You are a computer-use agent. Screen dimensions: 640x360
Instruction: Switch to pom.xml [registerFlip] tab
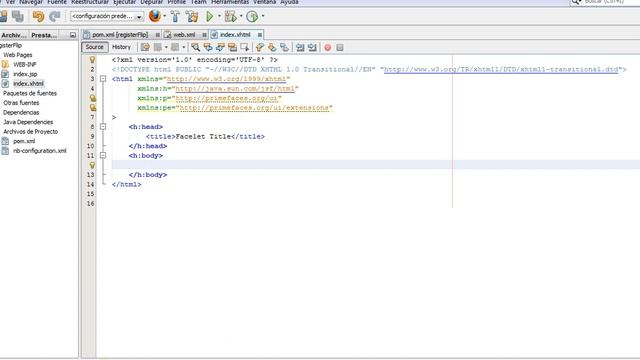tap(120, 35)
